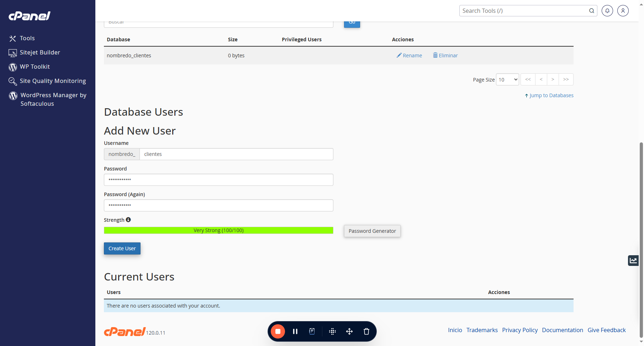Screen dimensions: 644x346
Task: Go to the next page arrow
Action: [553, 79]
